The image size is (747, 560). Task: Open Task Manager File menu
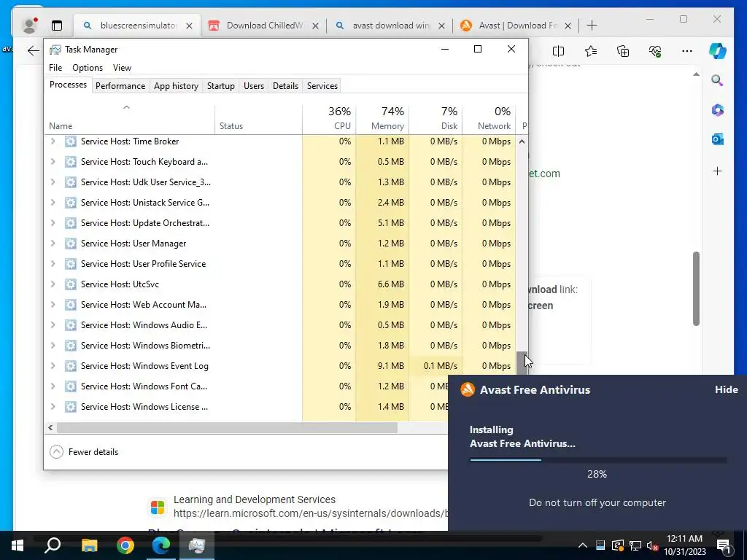coord(55,68)
